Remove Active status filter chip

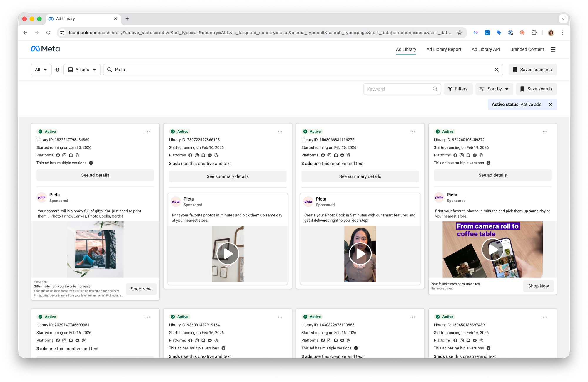click(550, 105)
